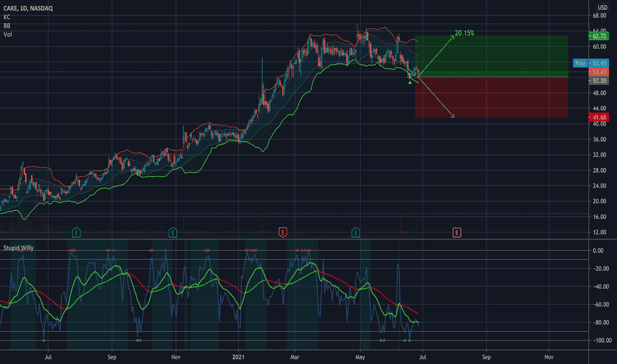Image resolution: width=617 pixels, height=364 pixels.
Task: Click the 28.00 price scale value
Action: pos(600,170)
